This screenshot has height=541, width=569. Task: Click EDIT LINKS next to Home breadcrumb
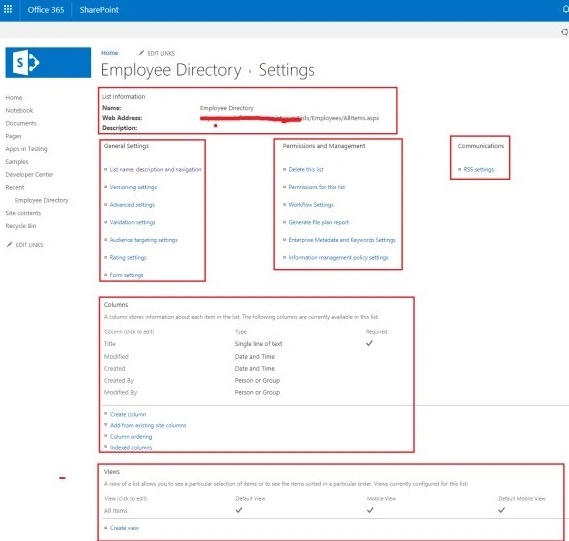(x=161, y=53)
